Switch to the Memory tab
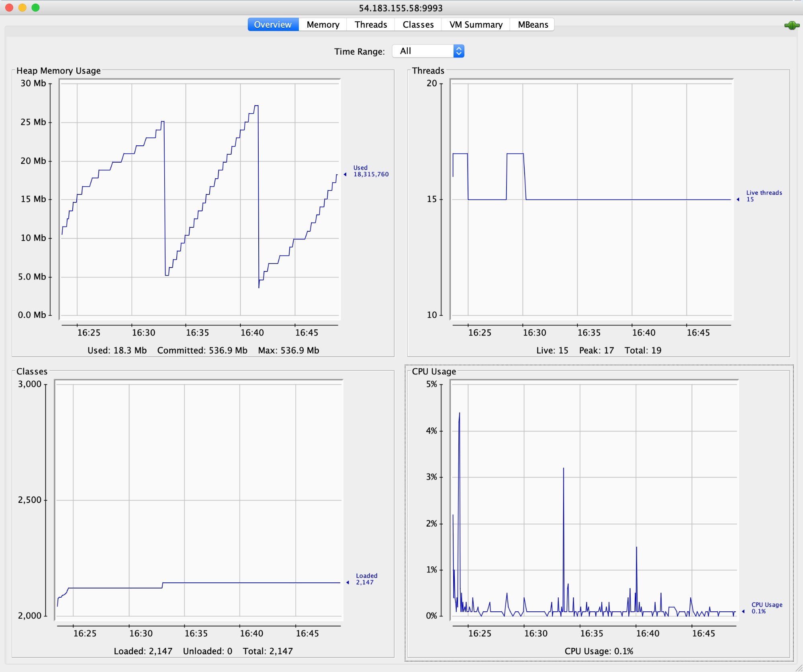Screen dimensions: 803x672 [323, 24]
